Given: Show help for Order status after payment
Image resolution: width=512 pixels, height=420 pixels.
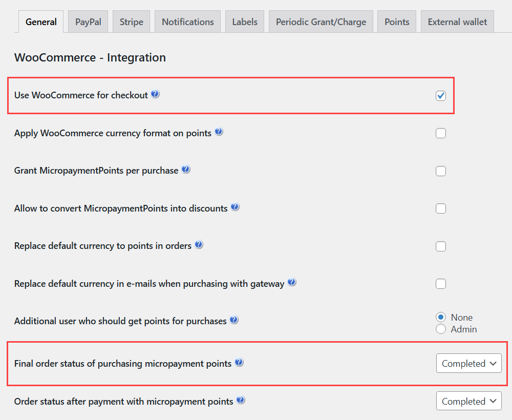Looking at the screenshot, I should point(241,401).
